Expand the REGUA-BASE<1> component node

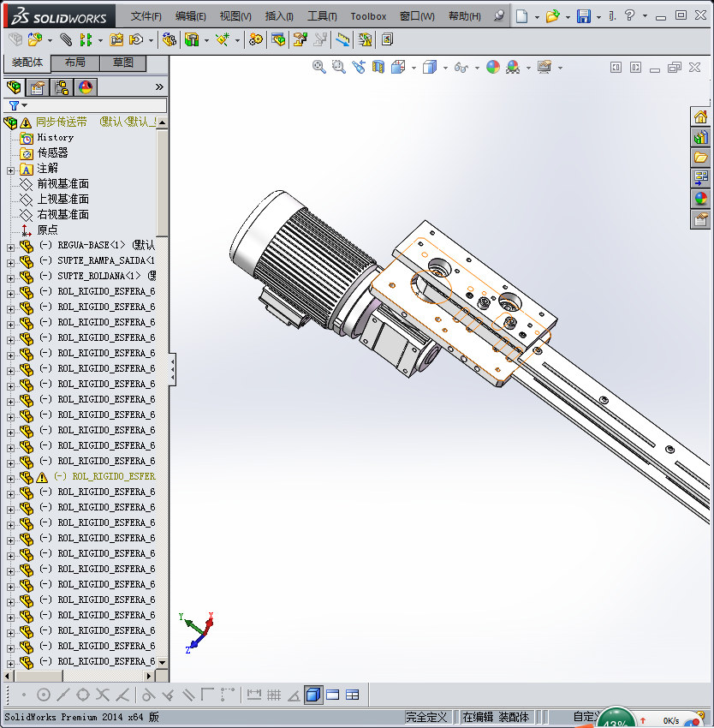coord(10,248)
